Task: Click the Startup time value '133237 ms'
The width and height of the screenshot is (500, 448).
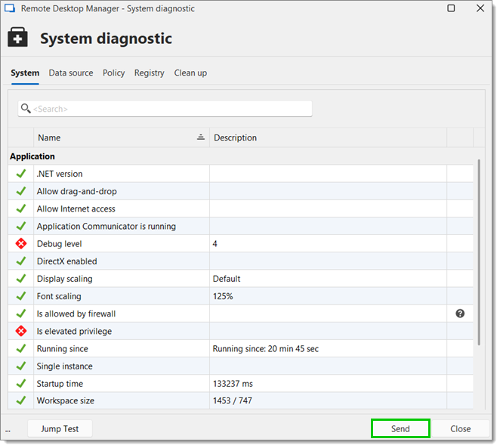Action: click(x=233, y=384)
